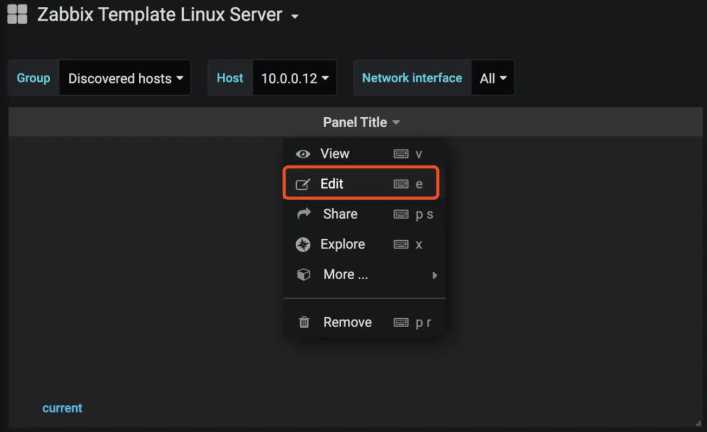Click the eye icon beside View
The height and width of the screenshot is (432, 707).
tap(303, 154)
